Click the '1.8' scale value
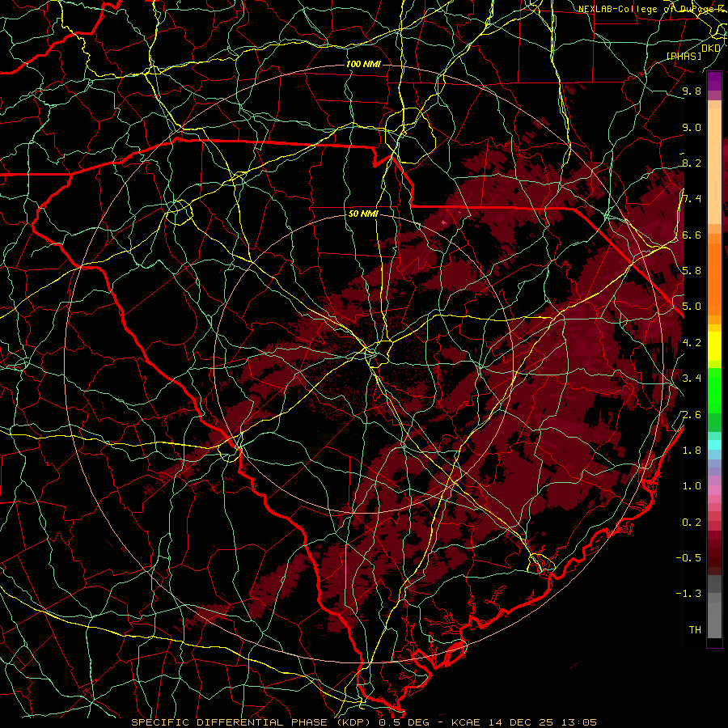 (692, 450)
